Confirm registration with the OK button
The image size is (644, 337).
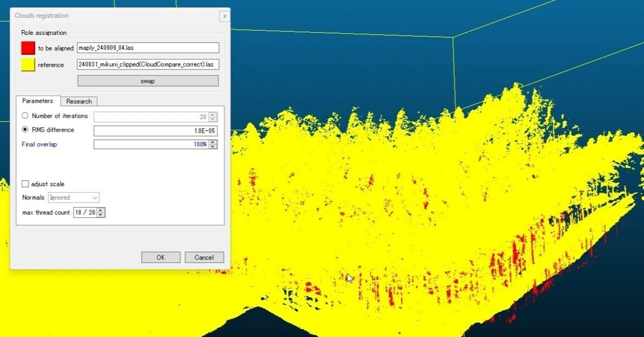coord(160,257)
